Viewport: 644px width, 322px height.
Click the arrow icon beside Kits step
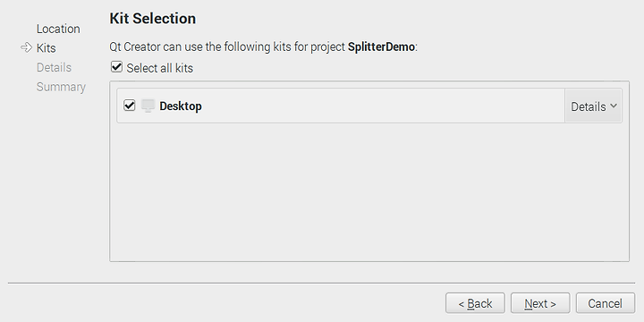coord(26,47)
